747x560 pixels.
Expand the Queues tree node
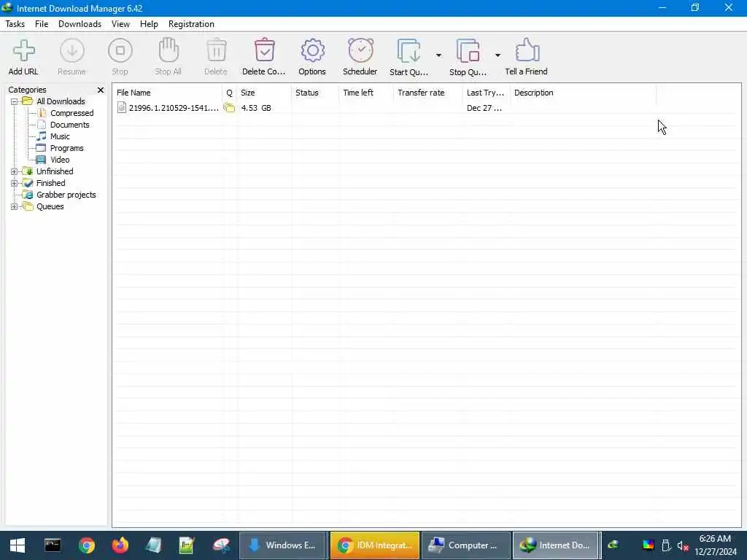tap(15, 206)
